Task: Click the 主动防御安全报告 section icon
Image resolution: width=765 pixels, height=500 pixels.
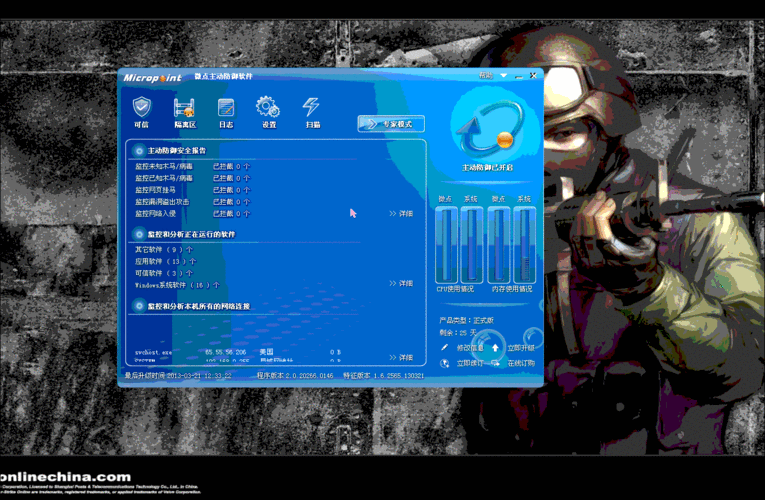Action: click(x=139, y=151)
